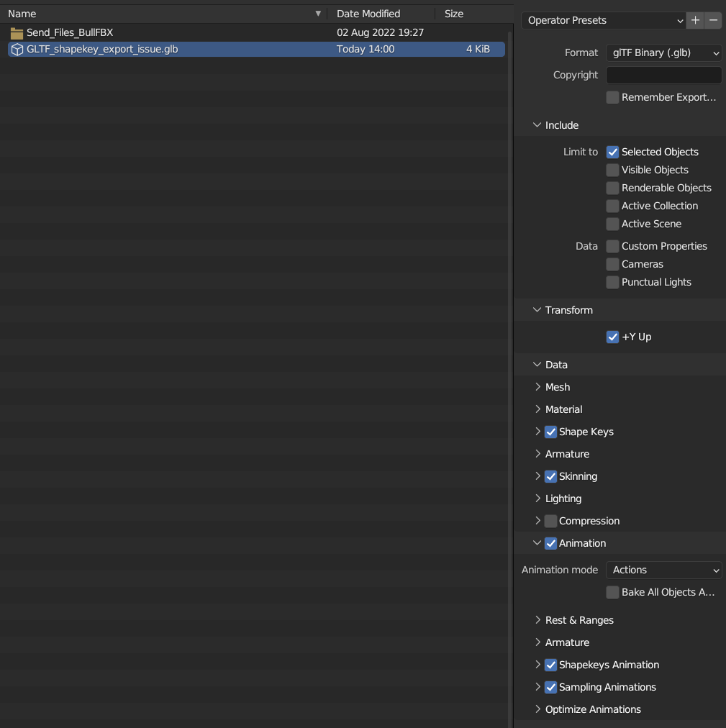Viewport: 726px width, 728px height.
Task: Toggle the +Y Up transform option
Action: tap(612, 337)
